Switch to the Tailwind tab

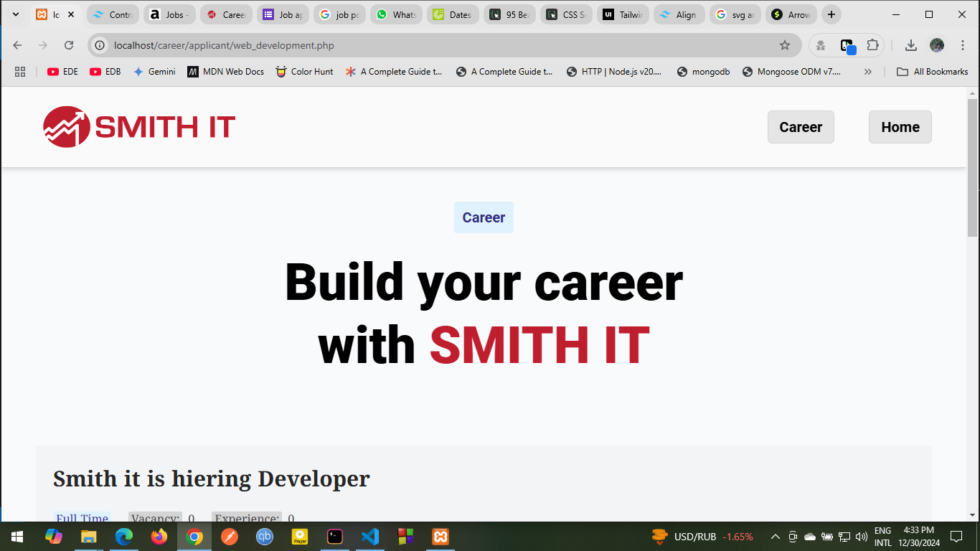pos(625,14)
